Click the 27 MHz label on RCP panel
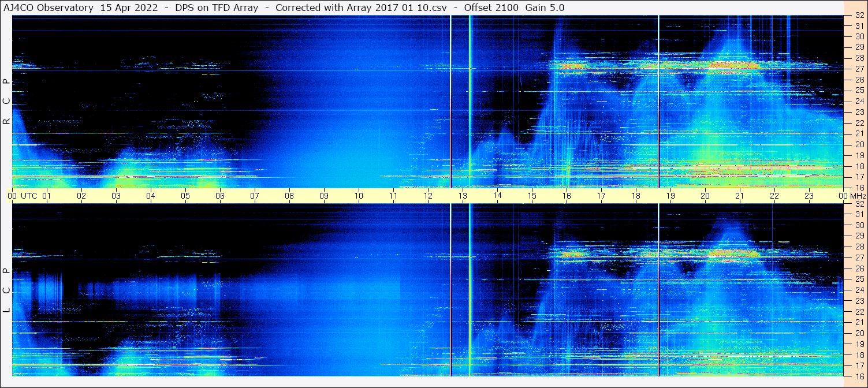868x388 pixels. pyautogui.click(x=859, y=69)
